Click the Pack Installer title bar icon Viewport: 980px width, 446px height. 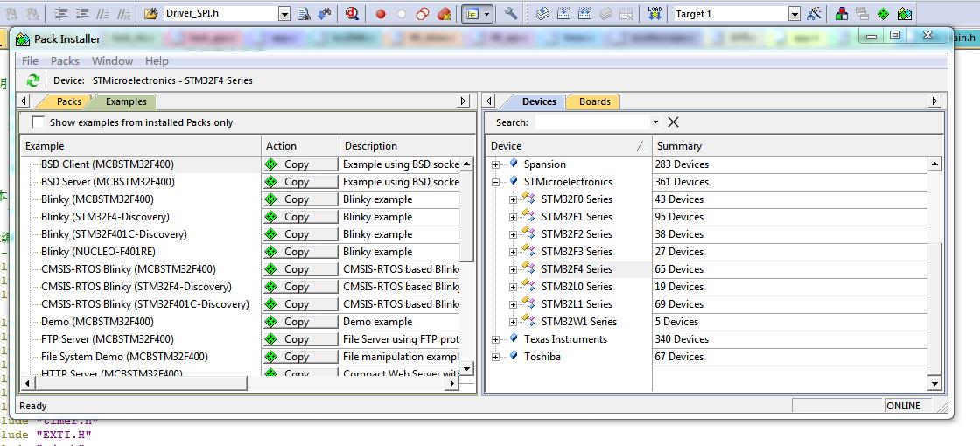pos(23,38)
